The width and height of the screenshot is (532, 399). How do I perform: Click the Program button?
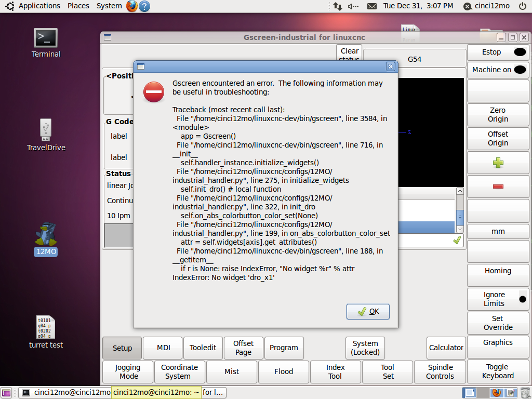pyautogui.click(x=284, y=348)
